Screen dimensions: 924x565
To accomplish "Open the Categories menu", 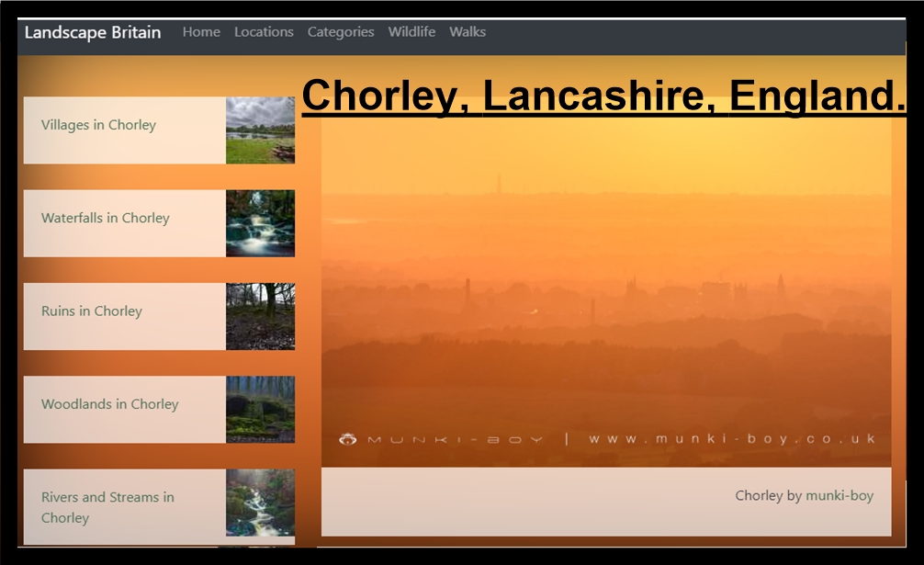I will pos(341,32).
